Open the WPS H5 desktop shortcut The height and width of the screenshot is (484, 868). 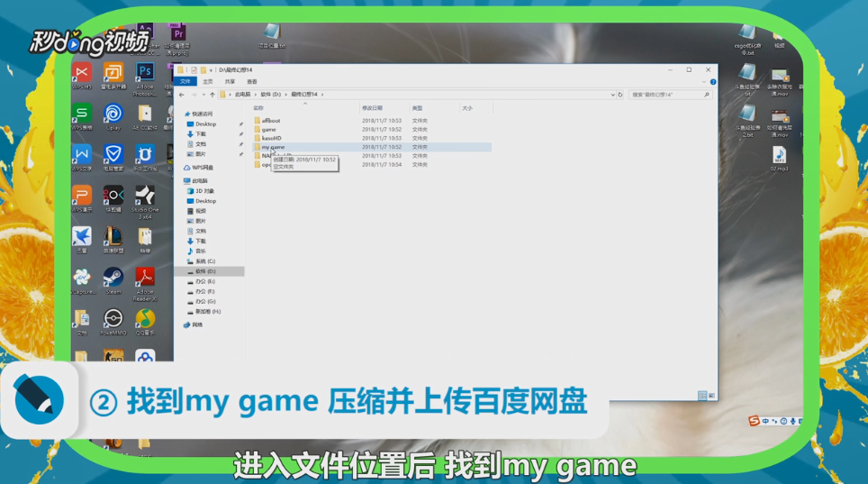tap(81, 76)
